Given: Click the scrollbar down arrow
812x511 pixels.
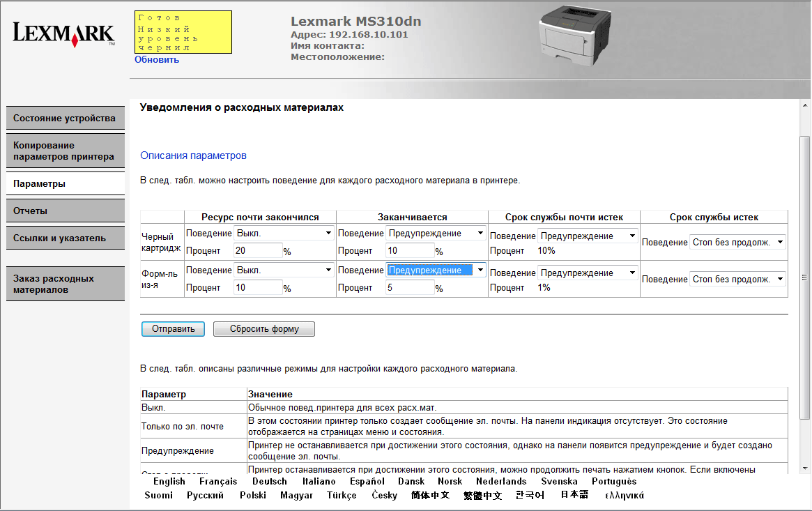Looking at the screenshot, I should (805, 468).
